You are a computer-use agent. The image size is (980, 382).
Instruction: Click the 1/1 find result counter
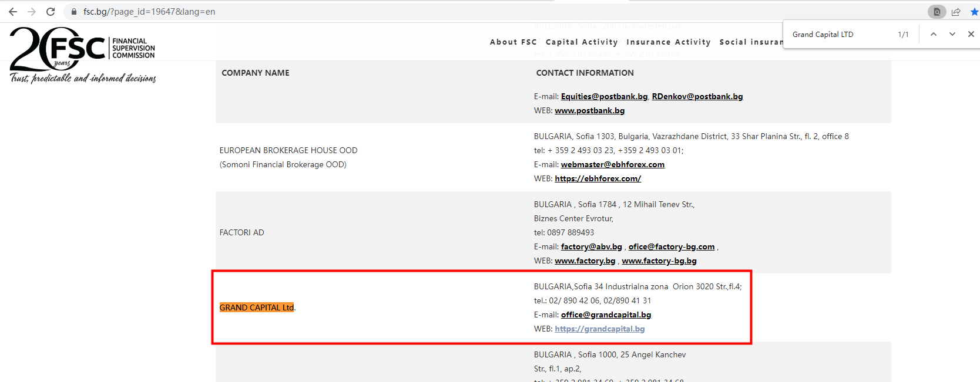pos(904,35)
